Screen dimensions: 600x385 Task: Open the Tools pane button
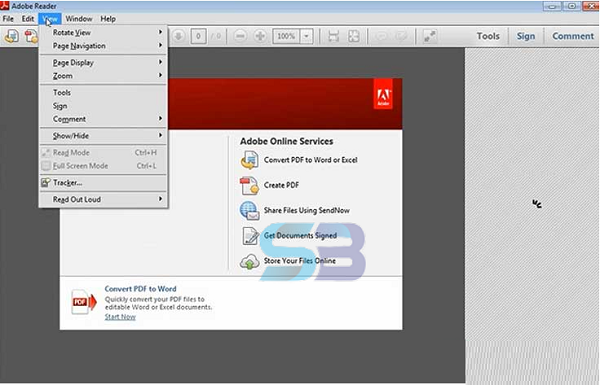pyautogui.click(x=488, y=36)
